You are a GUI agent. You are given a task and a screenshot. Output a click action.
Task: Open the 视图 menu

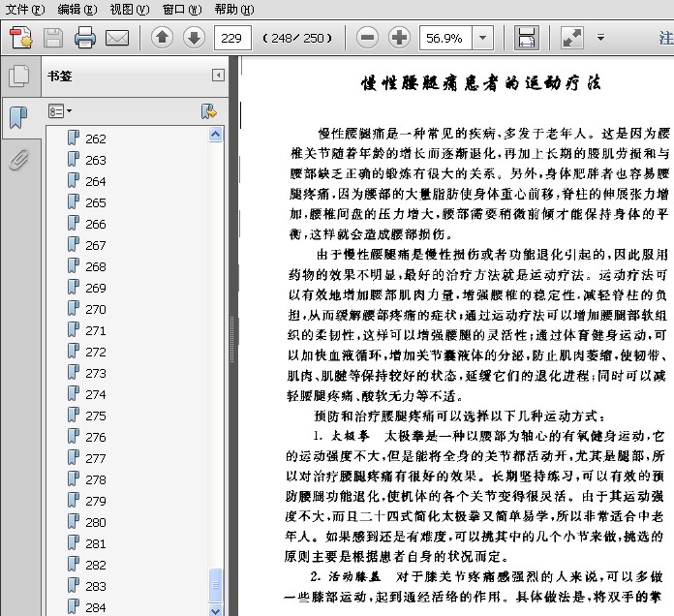pos(130,9)
